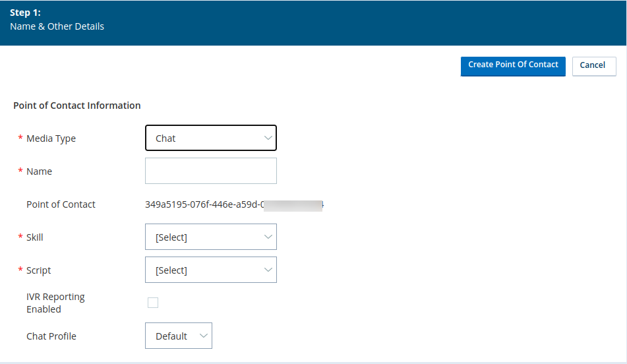Click the Chat Profile label
The image size is (627, 364).
(x=51, y=336)
